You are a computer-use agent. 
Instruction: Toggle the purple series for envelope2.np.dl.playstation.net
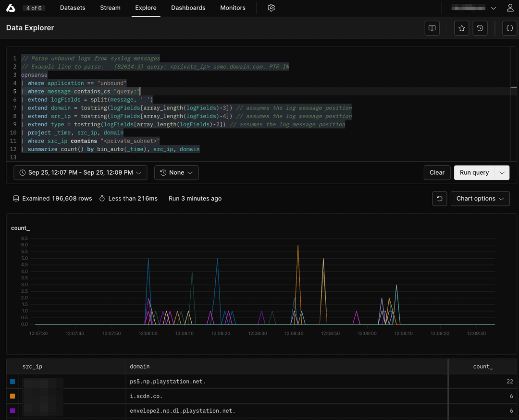tap(12, 410)
